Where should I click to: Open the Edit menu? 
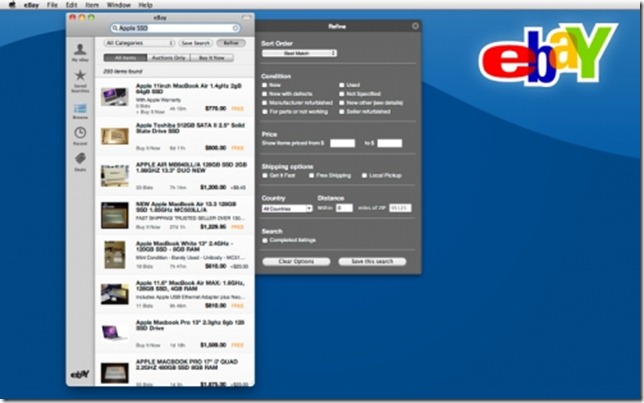click(x=71, y=5)
